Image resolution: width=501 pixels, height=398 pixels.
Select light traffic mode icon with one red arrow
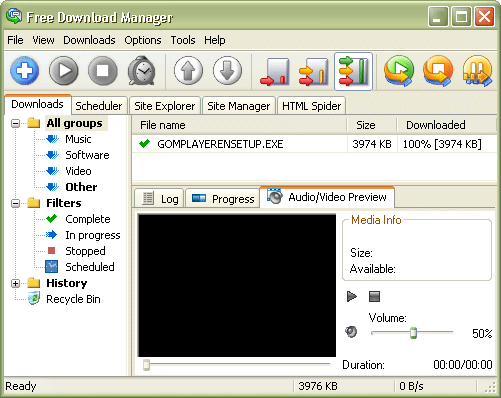click(275, 72)
